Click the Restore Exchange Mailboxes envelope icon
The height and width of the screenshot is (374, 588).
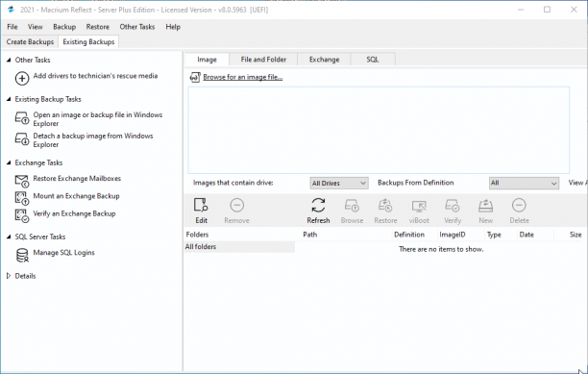(x=22, y=181)
